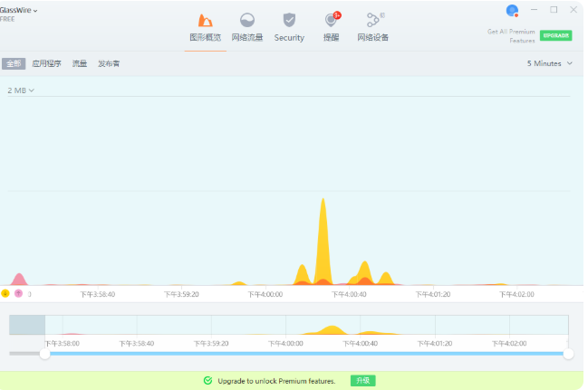Click the green 升级 button
The image size is (588, 390).
362,381
